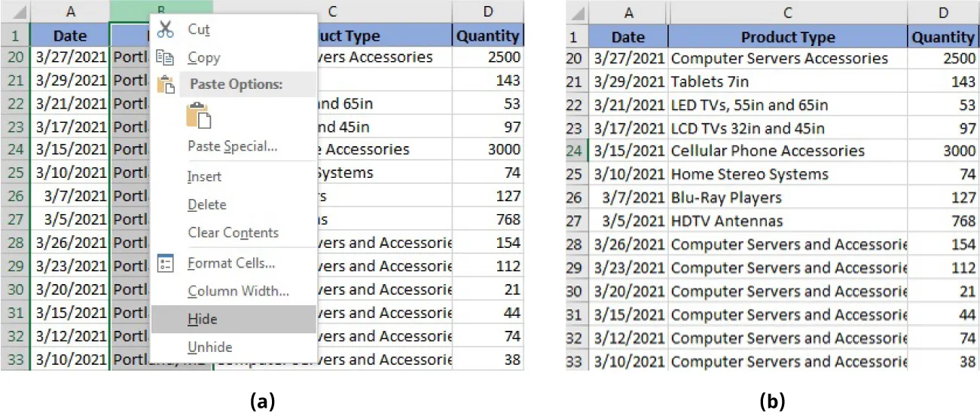Click the Format Cells icon

[166, 263]
